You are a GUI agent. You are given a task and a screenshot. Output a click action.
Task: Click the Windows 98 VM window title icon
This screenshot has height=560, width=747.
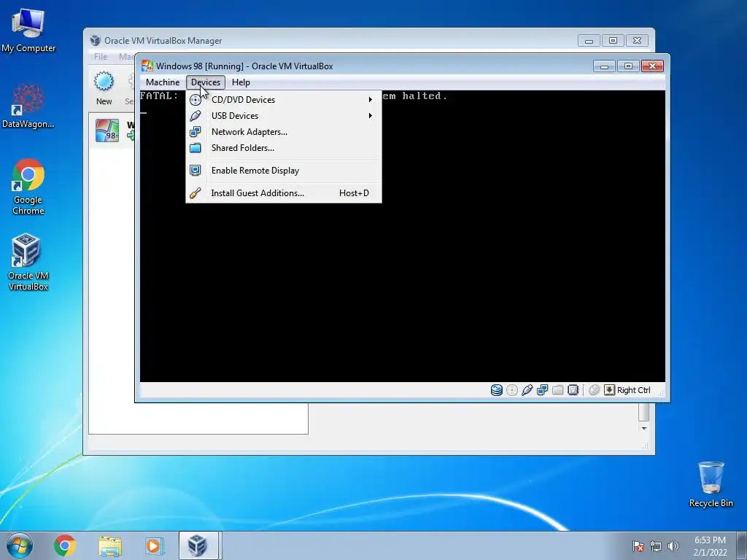[147, 66]
